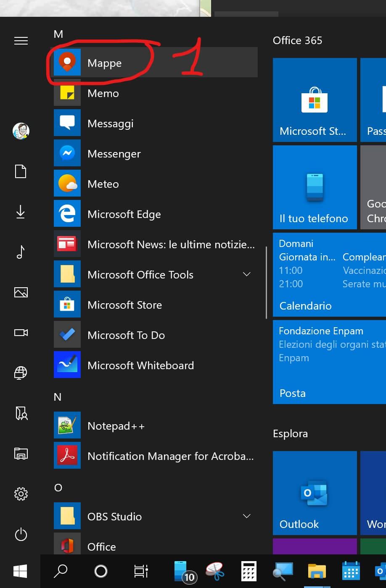
Task: Open the Memo sticky notes app
Action: click(x=103, y=93)
